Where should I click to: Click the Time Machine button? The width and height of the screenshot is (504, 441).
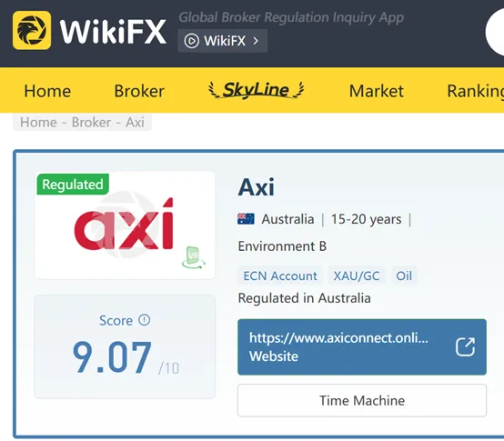click(x=362, y=400)
